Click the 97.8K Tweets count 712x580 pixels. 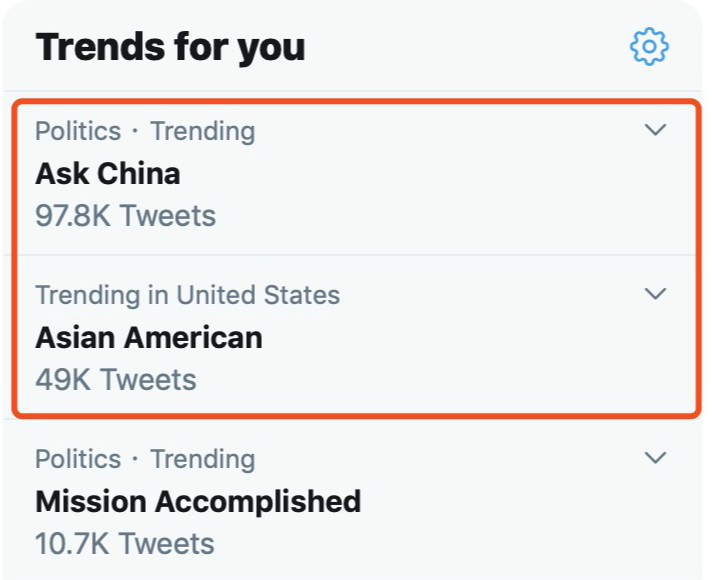click(x=125, y=215)
